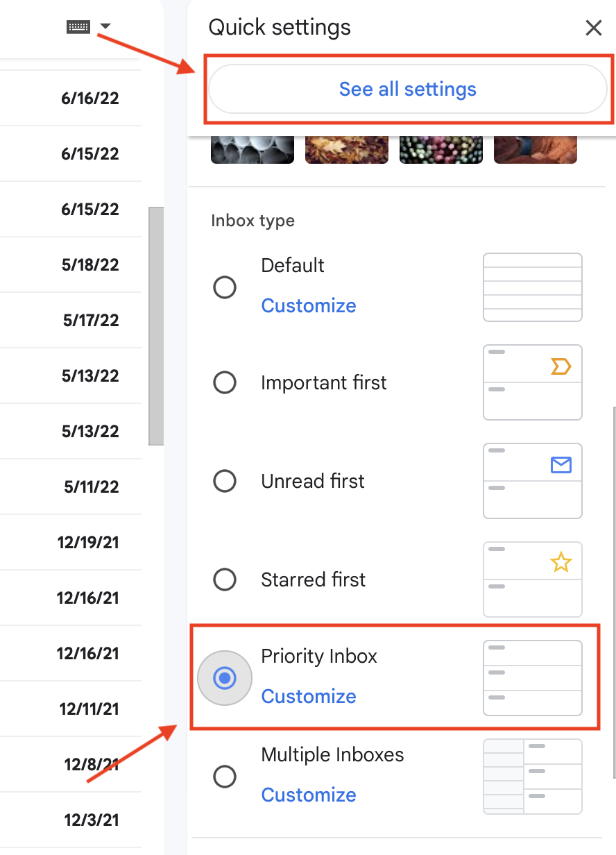Screen dimensions: 616x855
Task: Click the star icon in Starred first preview
Action: point(559,562)
